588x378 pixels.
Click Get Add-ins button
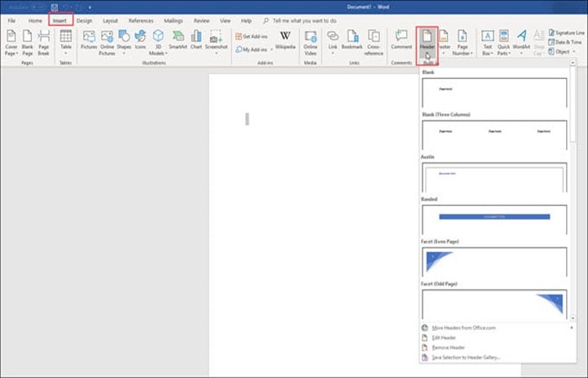point(253,36)
